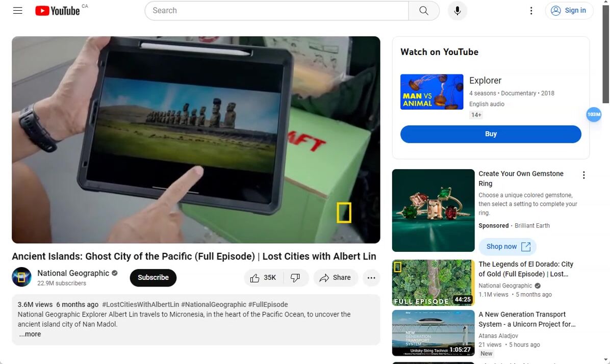Play New Generation Transport System thumbnail
610x364 pixels.
434,333
